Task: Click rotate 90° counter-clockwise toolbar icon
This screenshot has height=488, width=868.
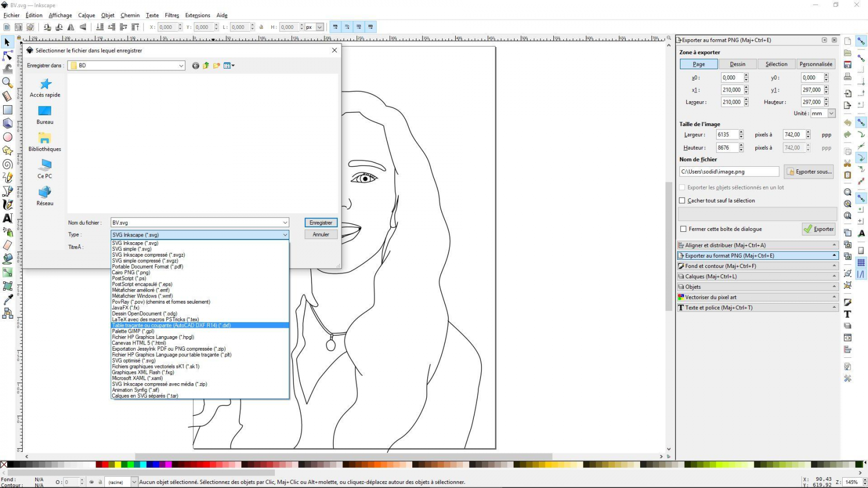Action: (47, 27)
